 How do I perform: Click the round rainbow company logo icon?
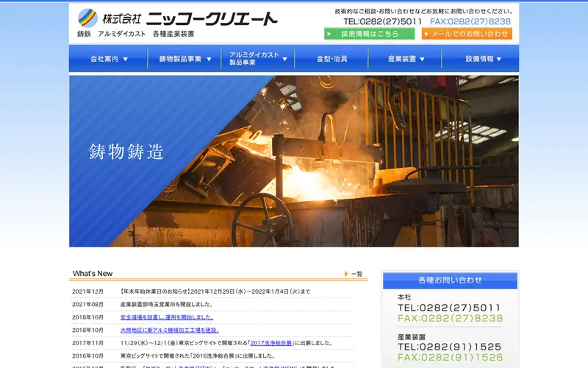tap(87, 18)
